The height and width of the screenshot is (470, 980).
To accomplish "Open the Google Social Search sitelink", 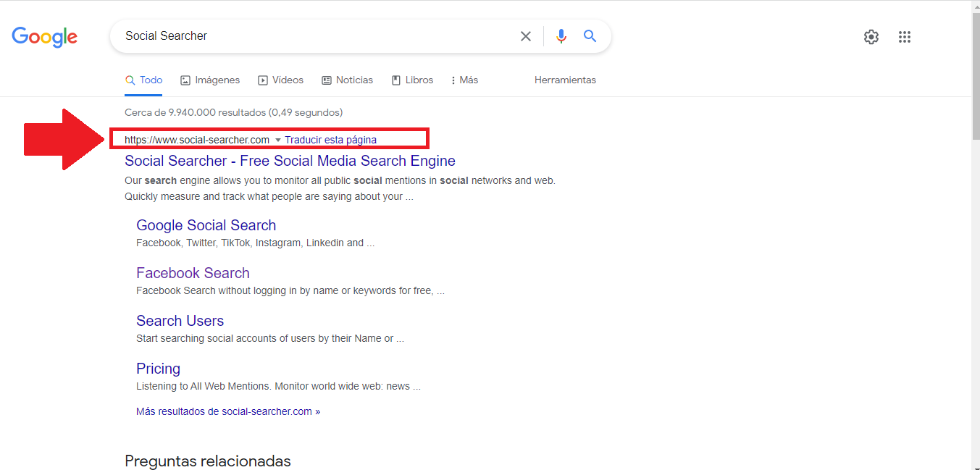I will coord(206,225).
